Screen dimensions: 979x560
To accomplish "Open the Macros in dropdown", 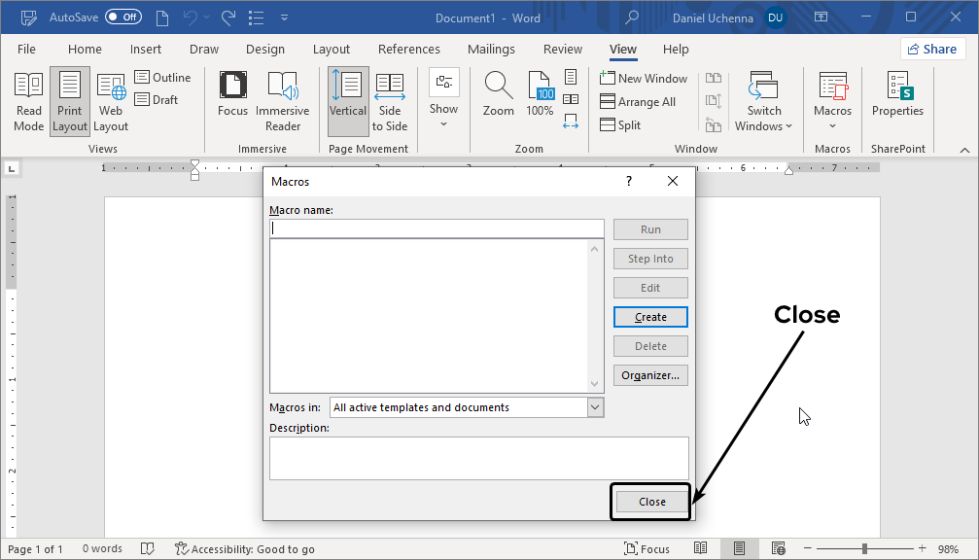I will tap(594, 406).
